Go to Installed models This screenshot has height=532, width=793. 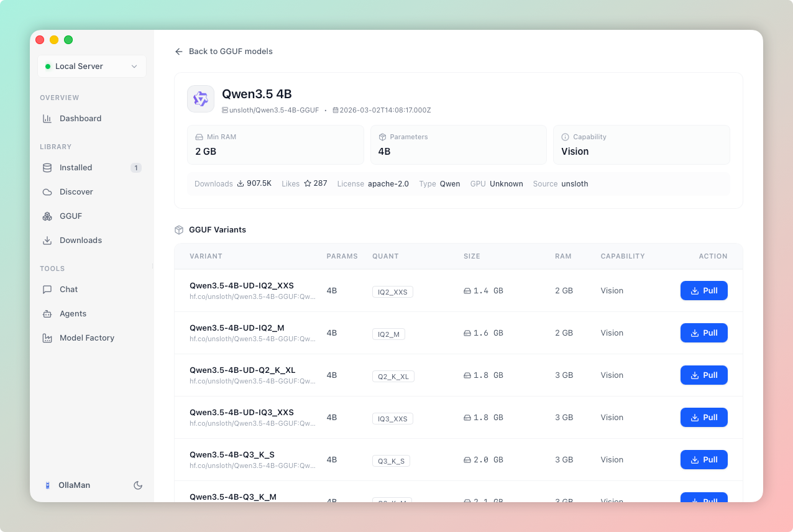click(92, 168)
